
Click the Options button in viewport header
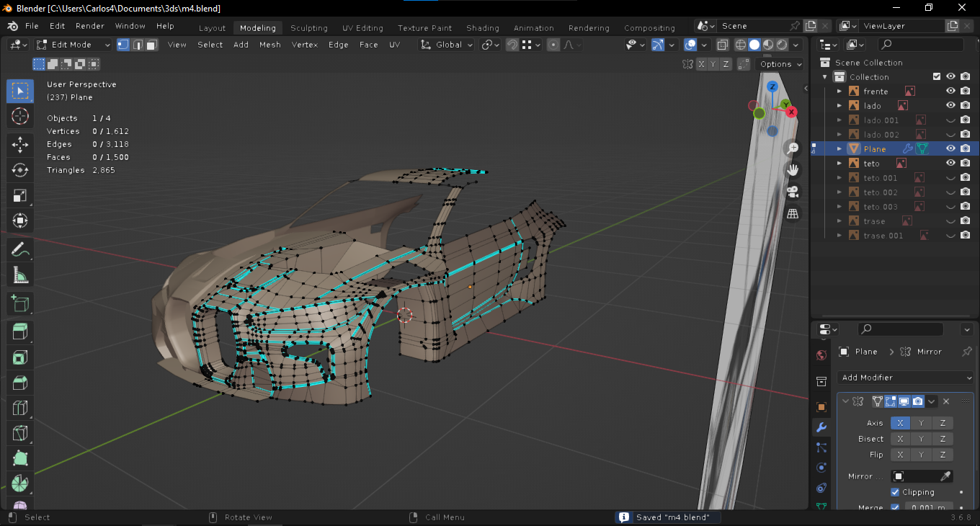pyautogui.click(x=780, y=64)
